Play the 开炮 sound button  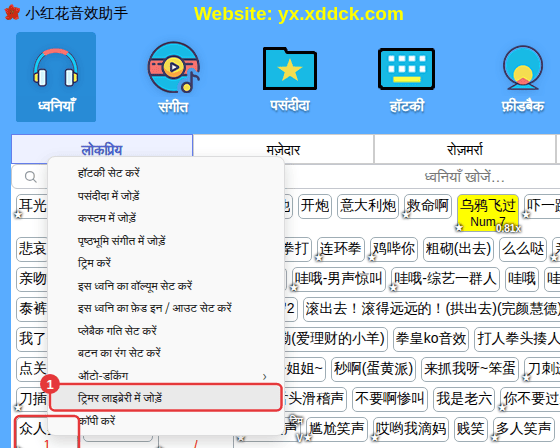[x=315, y=206]
